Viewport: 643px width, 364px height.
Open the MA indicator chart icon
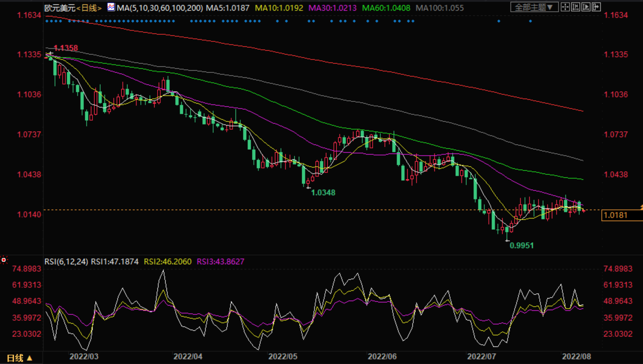pos(111,7)
